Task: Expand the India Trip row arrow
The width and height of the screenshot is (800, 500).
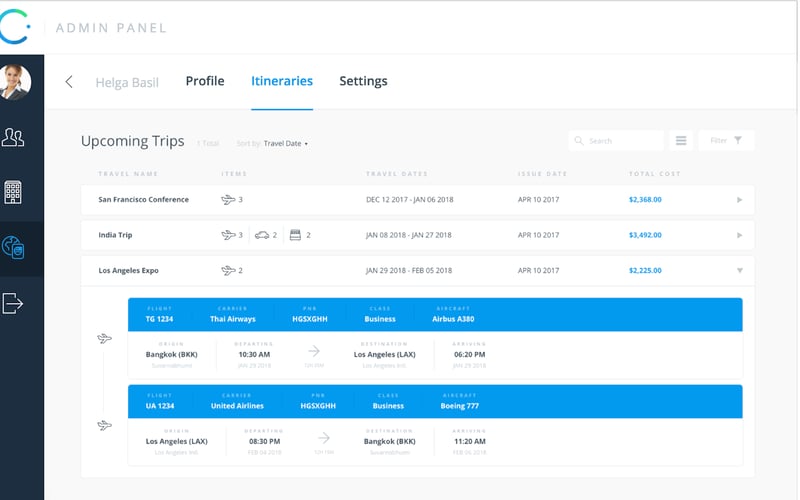Action: 739,236
